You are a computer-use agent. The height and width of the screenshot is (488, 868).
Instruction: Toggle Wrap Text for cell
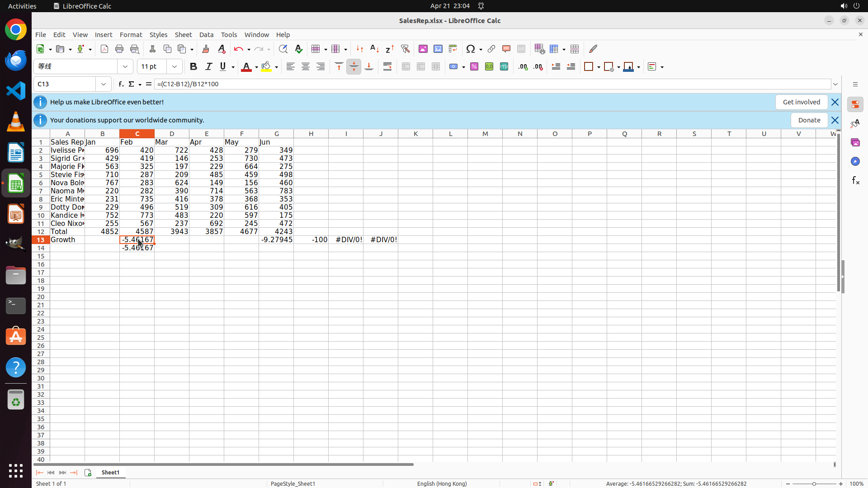[387, 66]
